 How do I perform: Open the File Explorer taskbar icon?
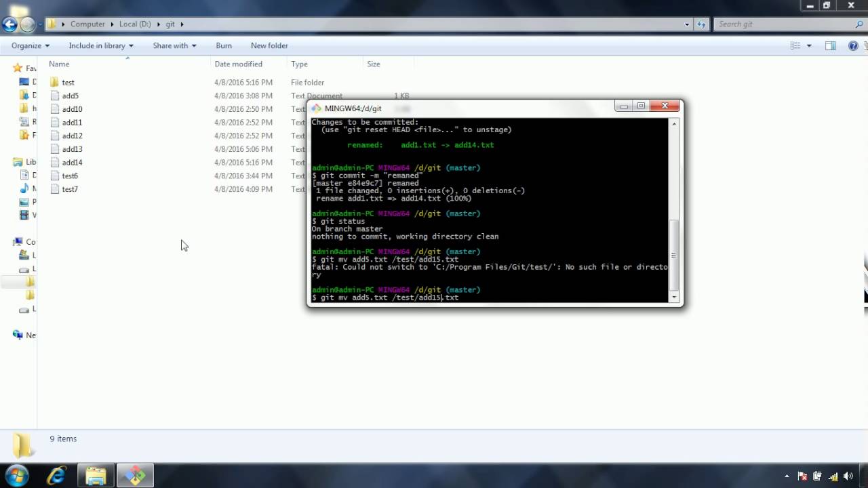(x=96, y=476)
